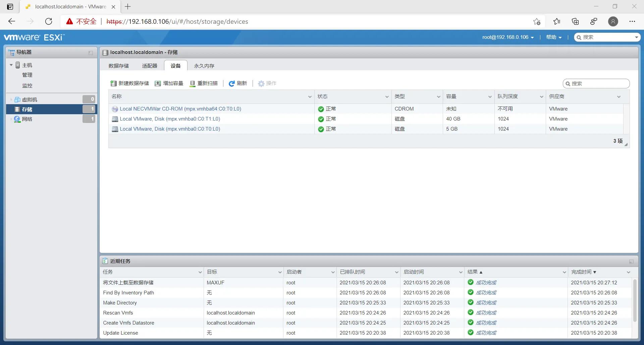644x345 pixels.
Task: Switch to the 数据存储 tab
Action: click(x=119, y=66)
